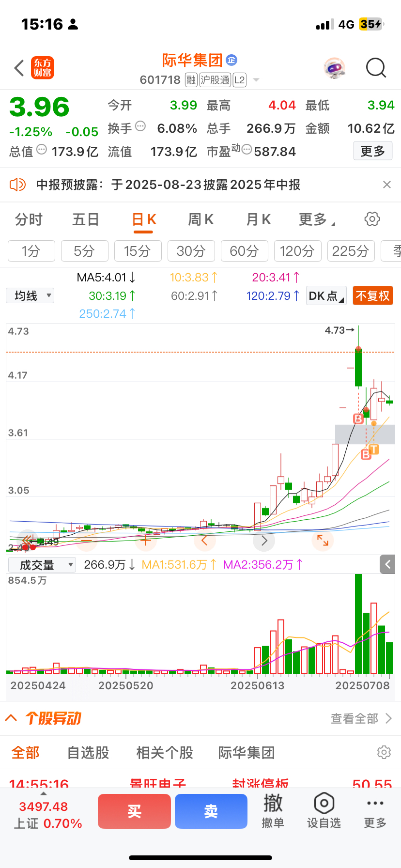Viewport: 401px width, 868px height.
Task: Open the gray side panel arrow tab
Action: (387, 564)
